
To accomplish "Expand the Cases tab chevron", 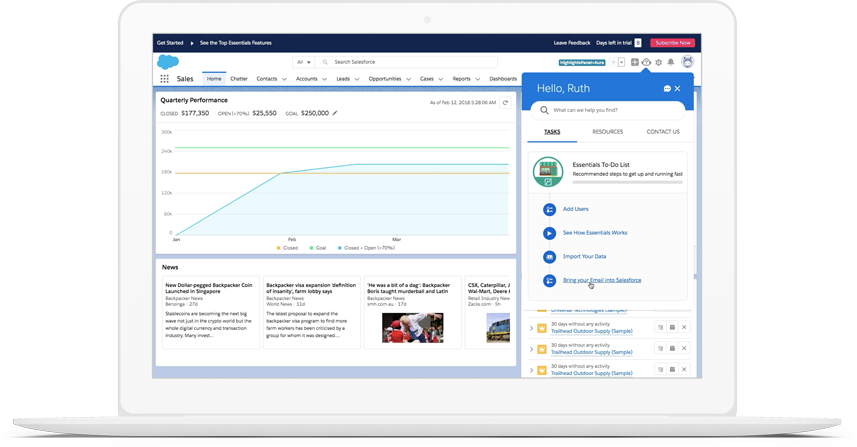I will tap(441, 79).
